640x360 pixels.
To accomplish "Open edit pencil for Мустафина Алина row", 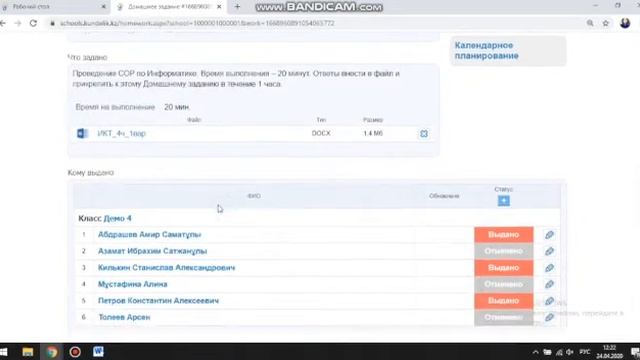I will coord(549,284).
